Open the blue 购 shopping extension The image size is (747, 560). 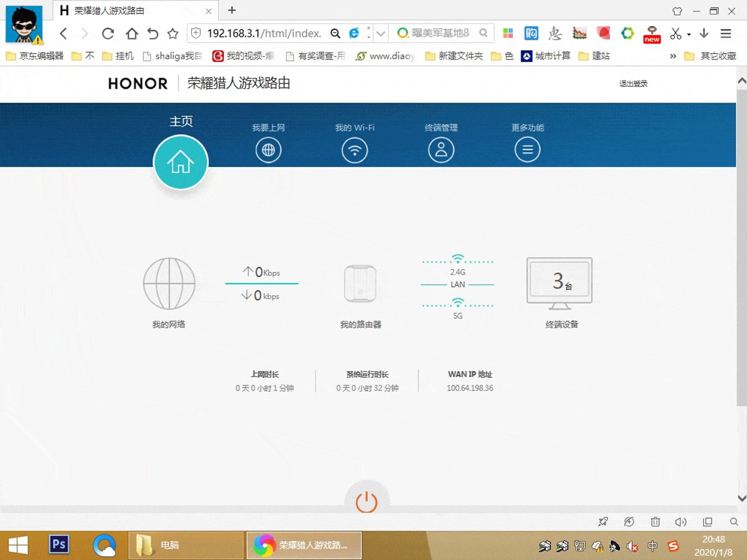coord(531,33)
